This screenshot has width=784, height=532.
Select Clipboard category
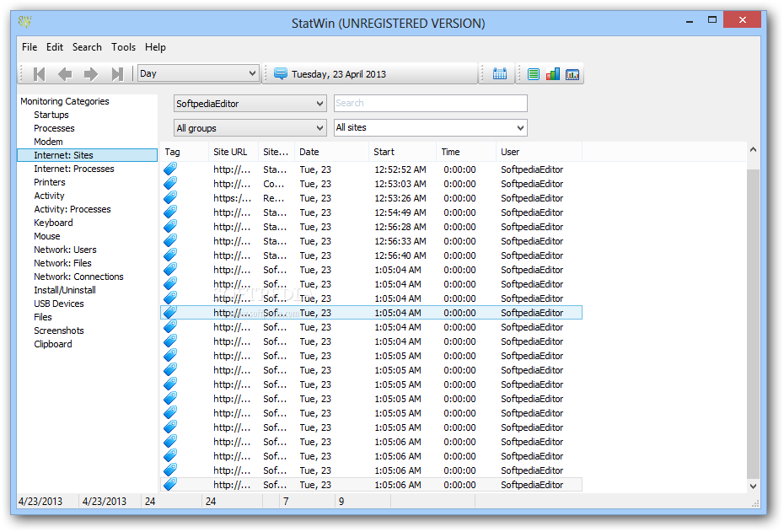pyautogui.click(x=52, y=344)
